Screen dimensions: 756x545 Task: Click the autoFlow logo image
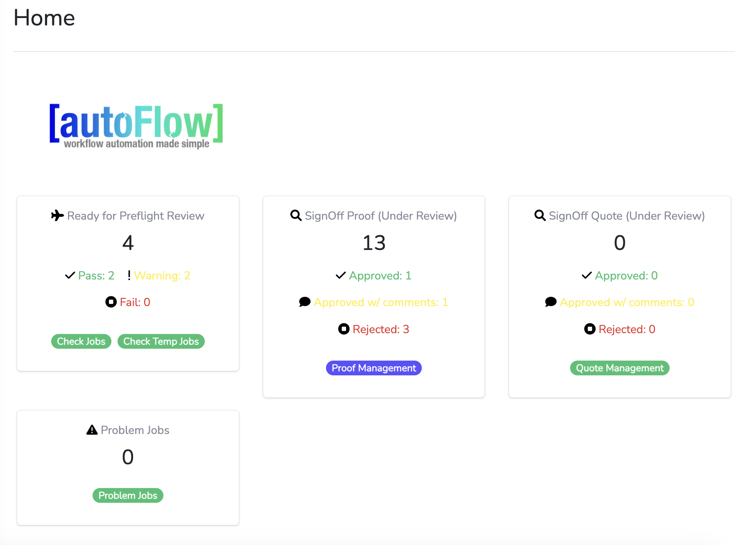click(136, 125)
